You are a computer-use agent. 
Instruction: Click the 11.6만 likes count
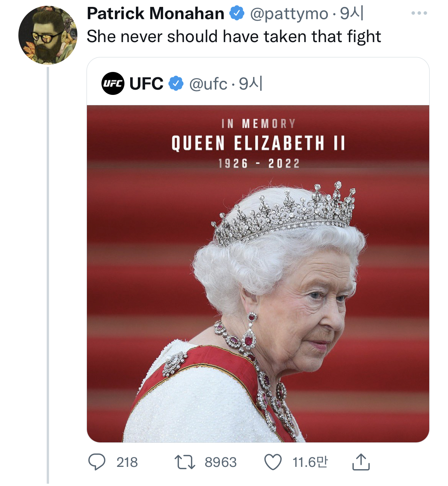coord(310,462)
